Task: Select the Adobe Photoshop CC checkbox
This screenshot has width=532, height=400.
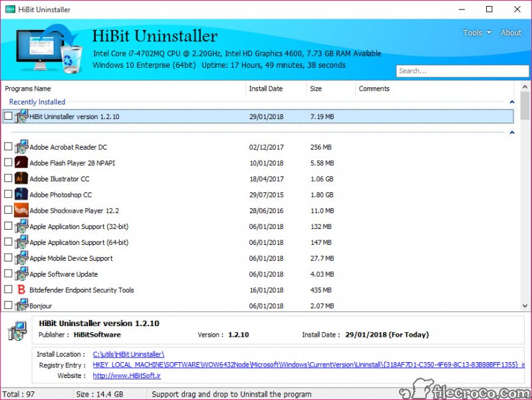Action: [x=8, y=194]
